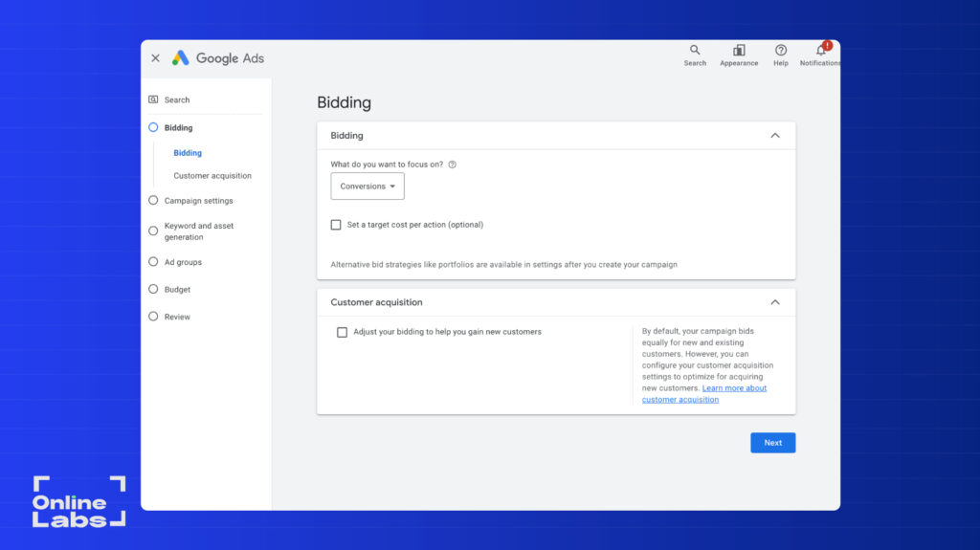980x550 pixels.
Task: Open the Conversions focus dropdown
Action: point(367,187)
